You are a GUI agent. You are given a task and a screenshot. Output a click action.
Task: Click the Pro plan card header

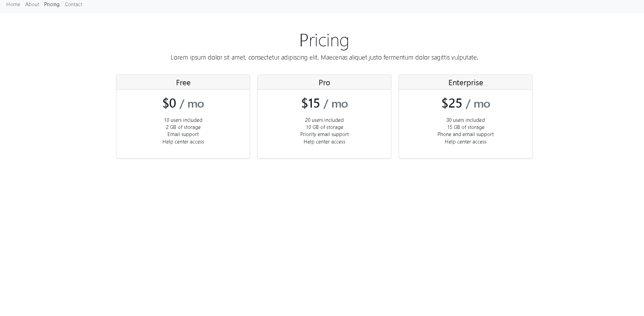click(x=324, y=82)
